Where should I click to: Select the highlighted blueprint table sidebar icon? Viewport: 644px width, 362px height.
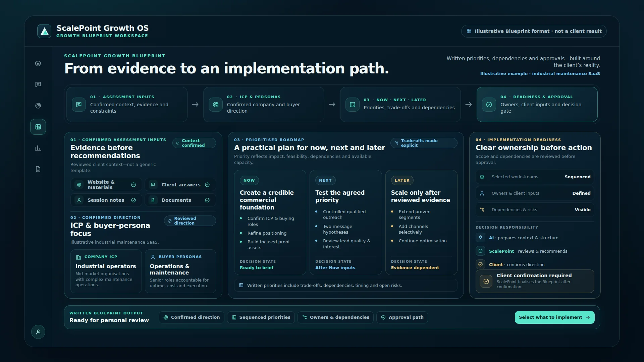(x=38, y=127)
